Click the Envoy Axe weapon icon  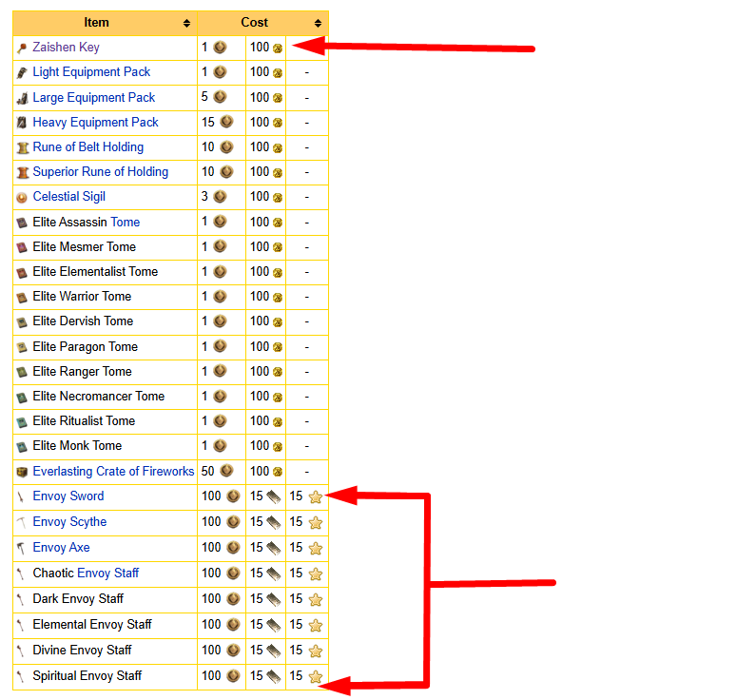20,548
